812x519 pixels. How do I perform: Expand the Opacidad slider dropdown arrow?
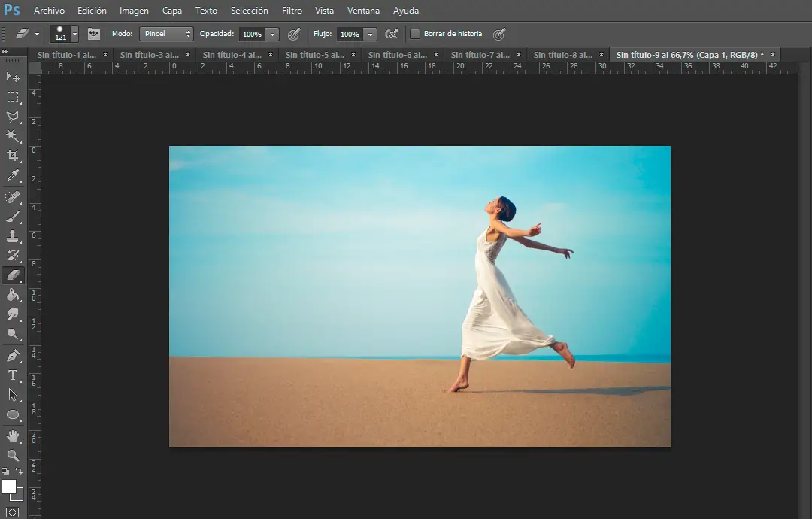pyautogui.click(x=272, y=35)
